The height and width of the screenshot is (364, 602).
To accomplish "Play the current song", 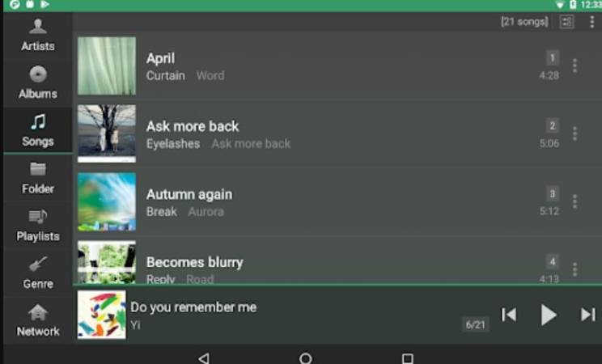I will pos(549,315).
